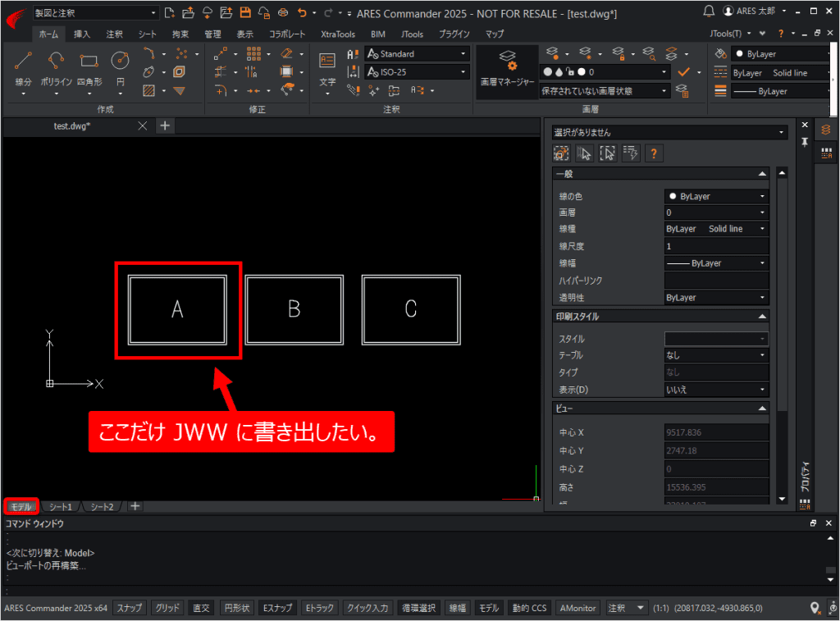Image resolution: width=840 pixels, height=621 pixels.
Task: Click the layer search (magnifier) icon
Action: point(650,53)
